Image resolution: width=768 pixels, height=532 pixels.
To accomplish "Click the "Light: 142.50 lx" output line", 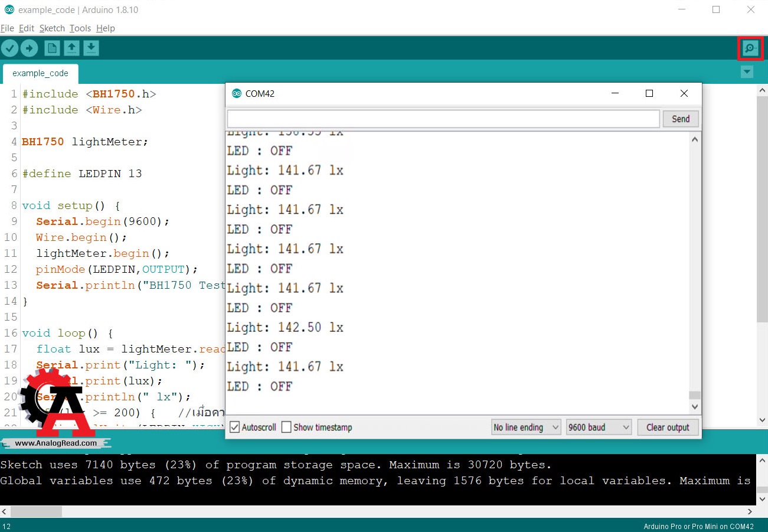I will pyautogui.click(x=285, y=328).
